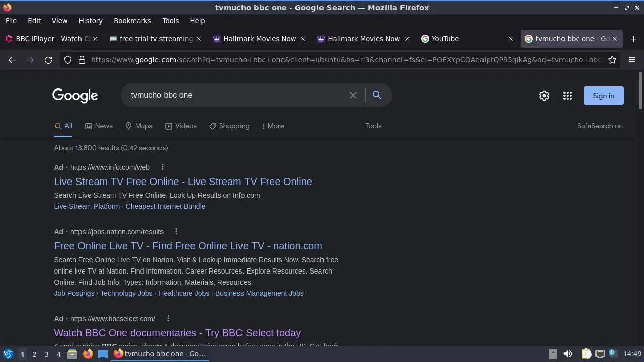Open the network tray icon
Image resolution: width=644 pixels, height=362 pixels.
(x=600, y=354)
